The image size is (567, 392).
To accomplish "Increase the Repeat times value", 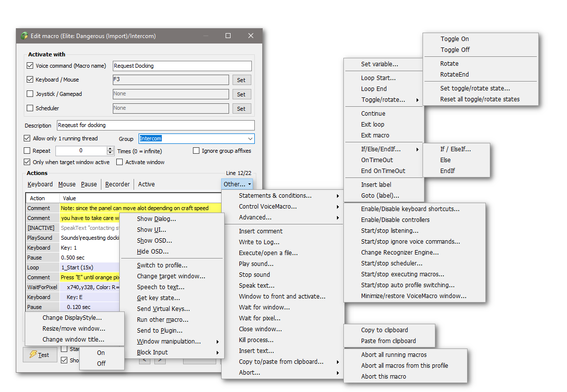I will point(110,148).
